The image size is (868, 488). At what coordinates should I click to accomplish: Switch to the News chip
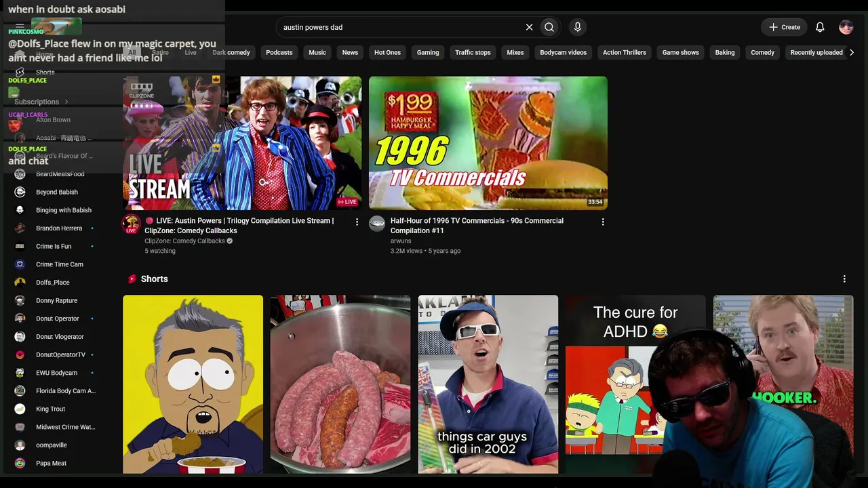[x=350, y=52]
